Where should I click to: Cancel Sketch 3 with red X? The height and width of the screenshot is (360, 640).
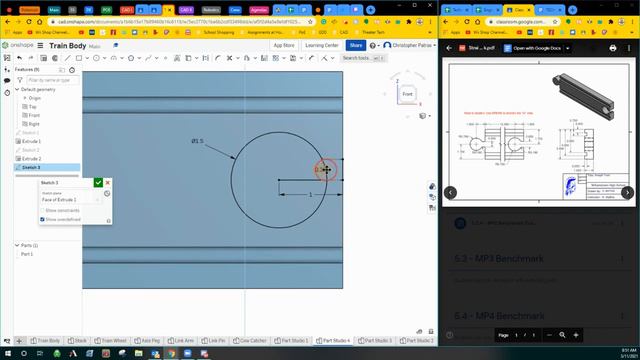(107, 182)
